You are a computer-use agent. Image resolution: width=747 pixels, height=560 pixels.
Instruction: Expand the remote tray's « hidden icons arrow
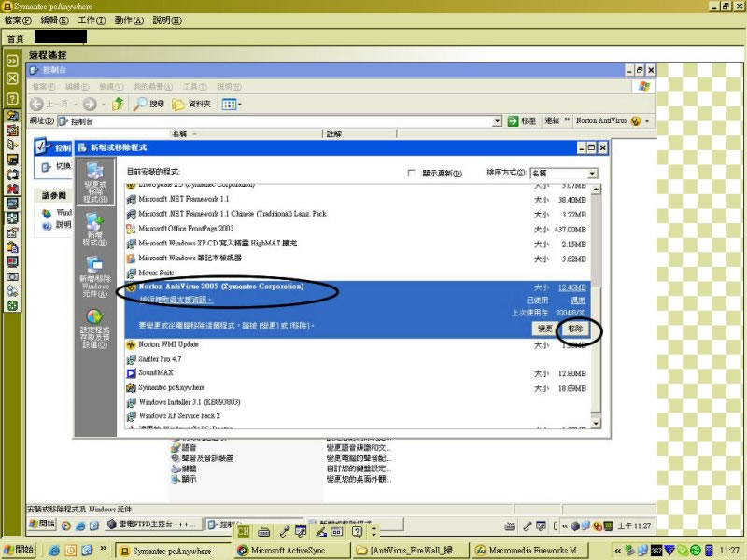click(565, 525)
